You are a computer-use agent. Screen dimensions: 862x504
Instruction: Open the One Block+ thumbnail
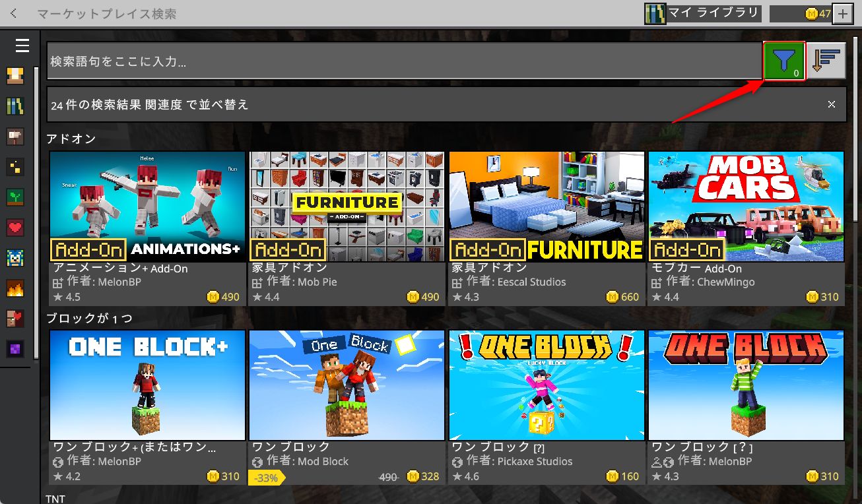tap(147, 385)
